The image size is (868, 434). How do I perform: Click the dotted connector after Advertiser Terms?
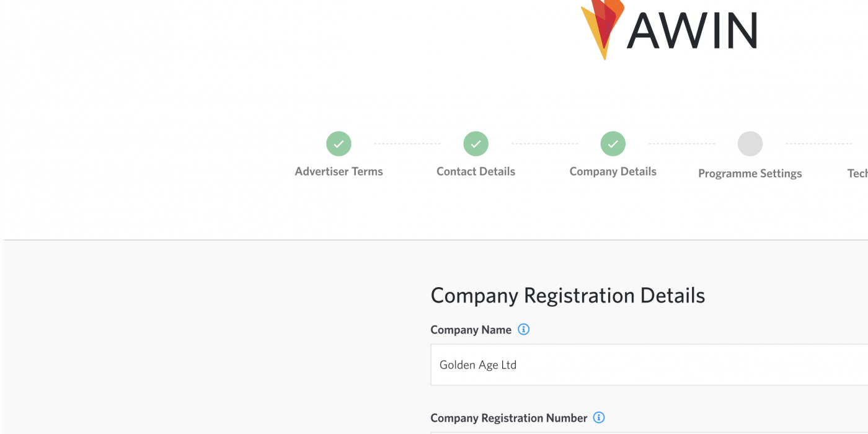[x=407, y=144]
